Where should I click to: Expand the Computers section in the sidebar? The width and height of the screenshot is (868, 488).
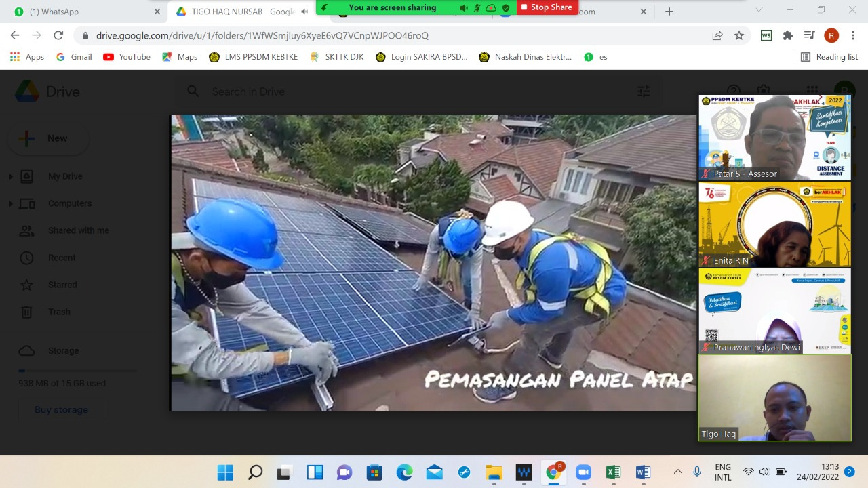12,203
